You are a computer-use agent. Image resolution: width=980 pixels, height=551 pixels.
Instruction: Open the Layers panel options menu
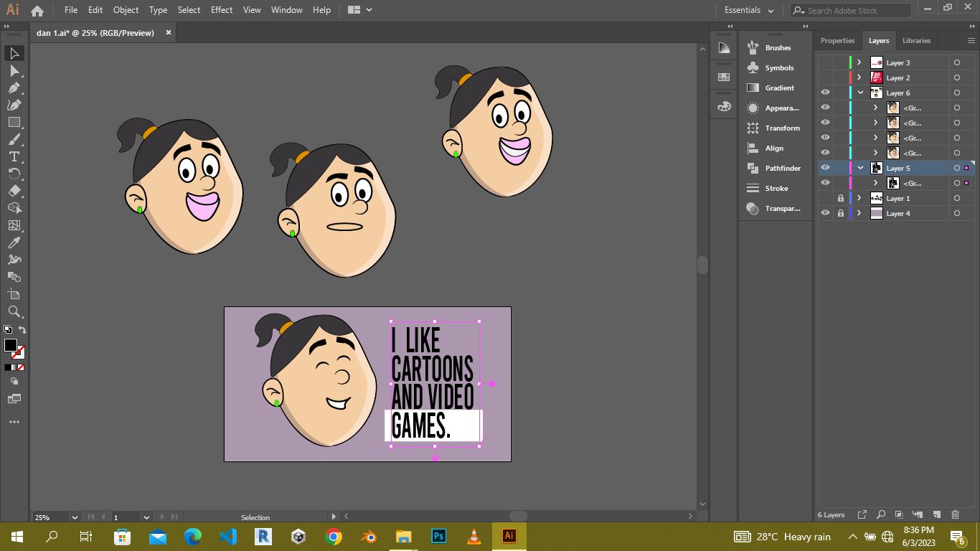970,41
